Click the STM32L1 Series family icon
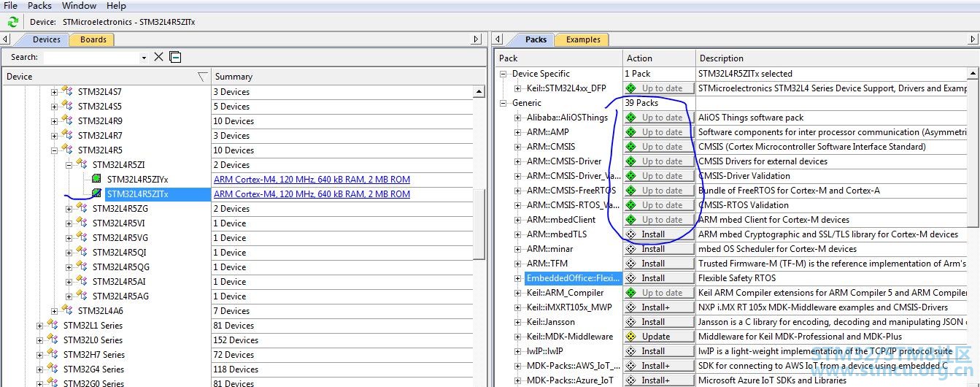Image resolution: width=980 pixels, height=387 pixels. 53,325
